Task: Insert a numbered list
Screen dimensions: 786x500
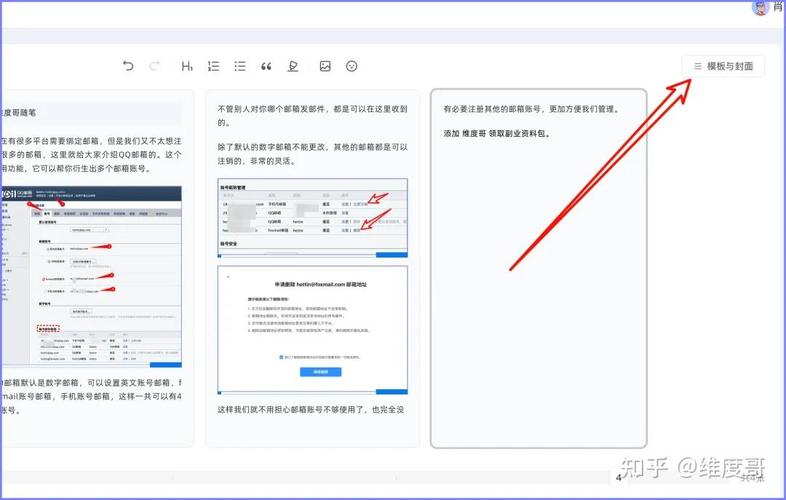Action: coord(214,66)
